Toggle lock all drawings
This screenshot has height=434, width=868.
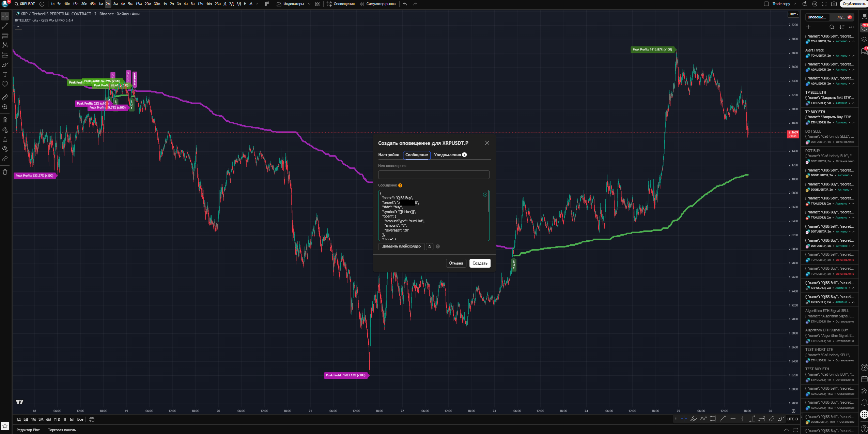pyautogui.click(x=5, y=139)
